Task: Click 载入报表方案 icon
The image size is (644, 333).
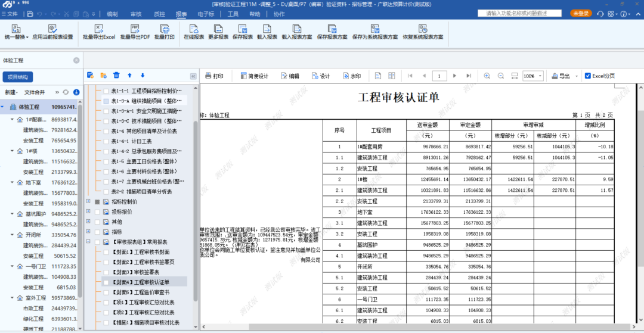Action: click(296, 29)
